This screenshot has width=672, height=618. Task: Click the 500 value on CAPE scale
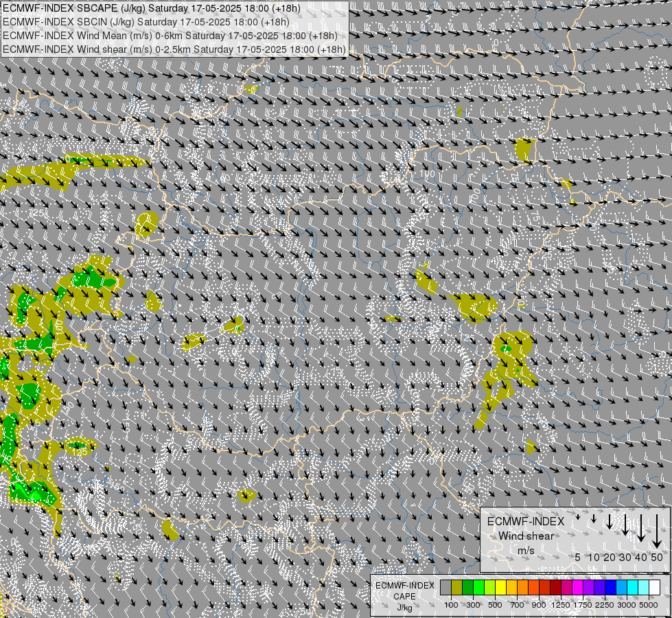click(x=495, y=605)
